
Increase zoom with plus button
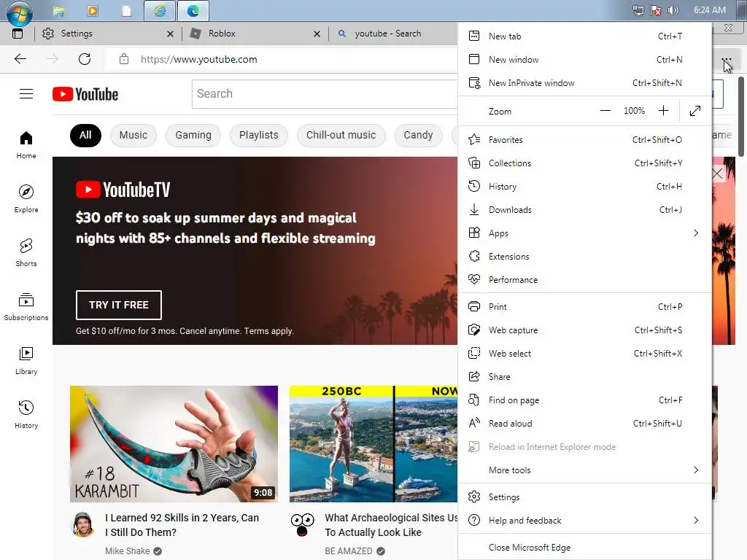[x=663, y=111]
